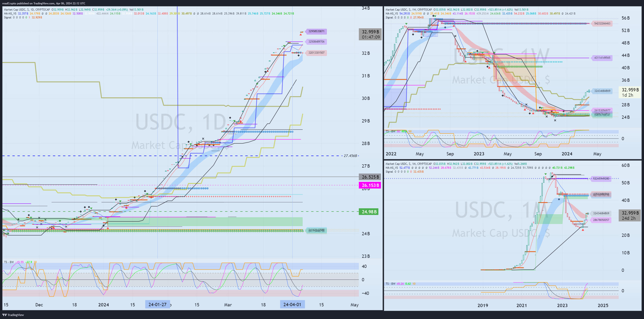The height and width of the screenshot is (319, 644).
Task: Click the 34 B tick on 1D price axis
Action: pyautogui.click(x=366, y=8)
